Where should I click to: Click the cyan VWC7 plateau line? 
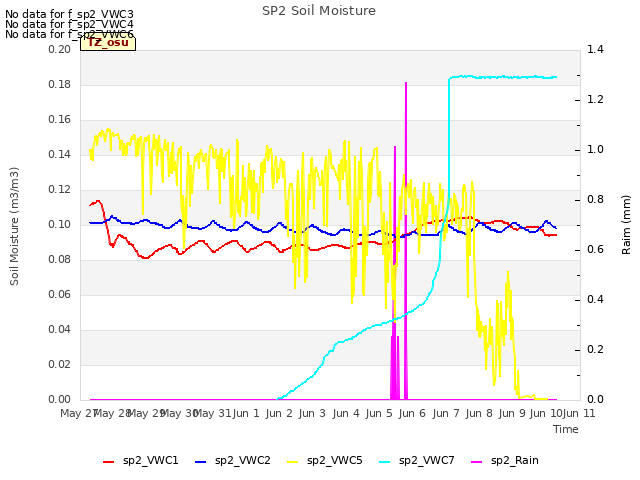click(503, 77)
